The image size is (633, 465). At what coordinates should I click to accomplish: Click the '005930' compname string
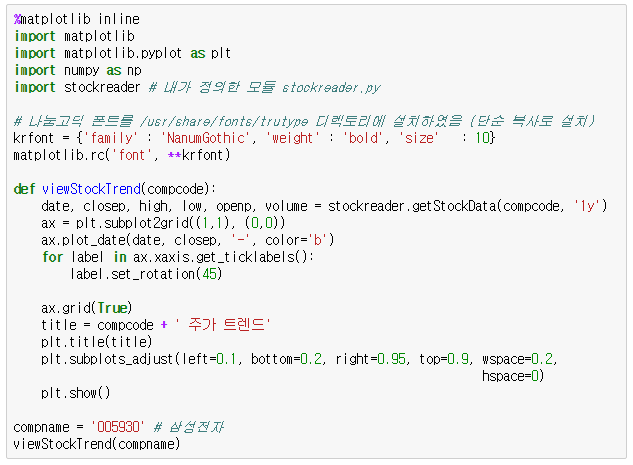(118, 427)
